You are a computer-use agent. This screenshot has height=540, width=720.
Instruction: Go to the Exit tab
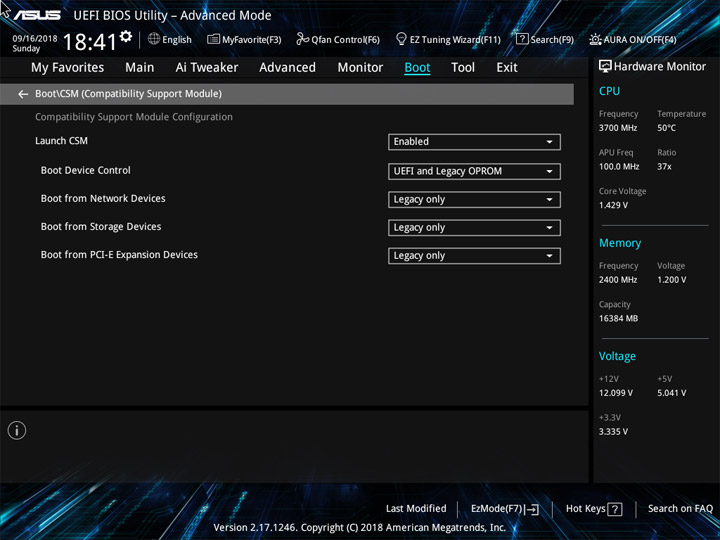pos(507,68)
